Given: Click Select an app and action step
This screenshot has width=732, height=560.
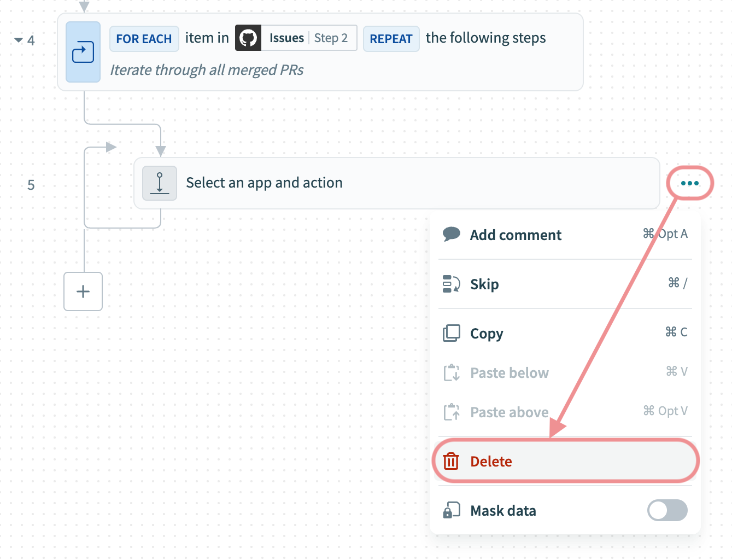Looking at the screenshot, I should pos(264,183).
